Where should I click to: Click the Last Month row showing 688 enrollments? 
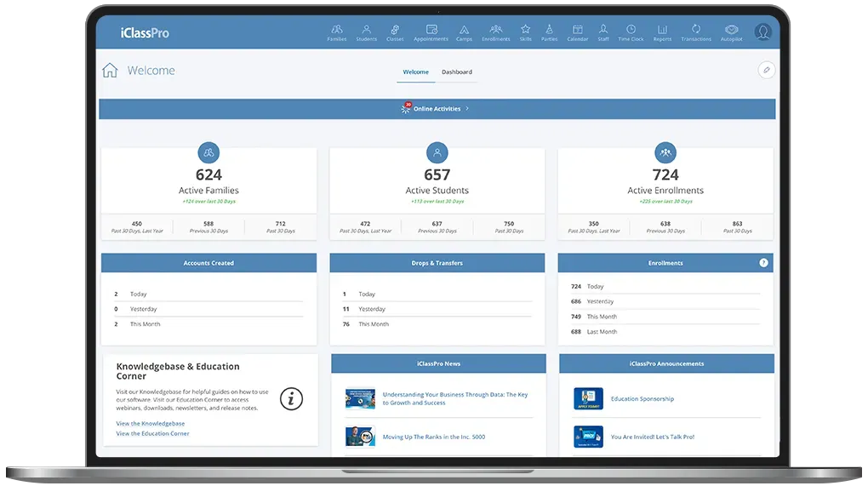[665, 332]
